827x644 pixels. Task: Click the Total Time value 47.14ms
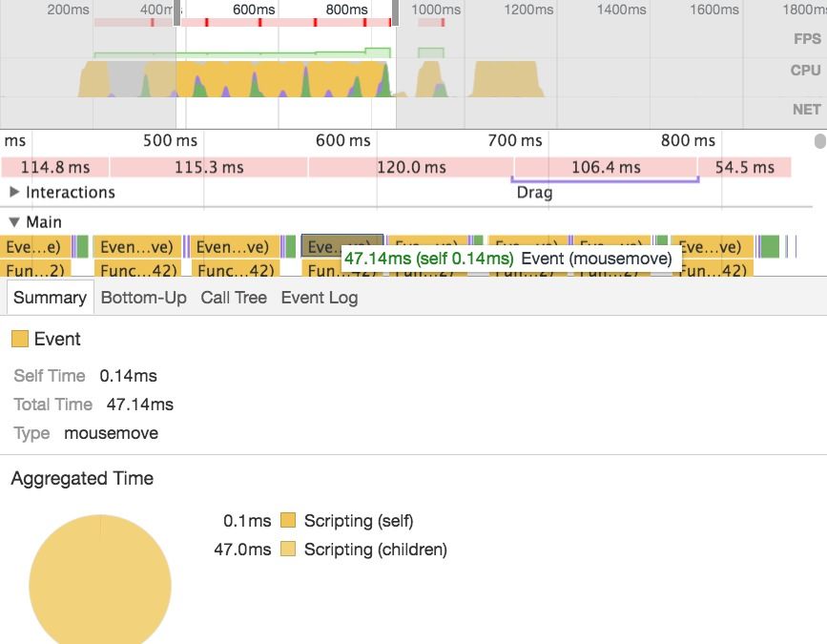(x=140, y=405)
